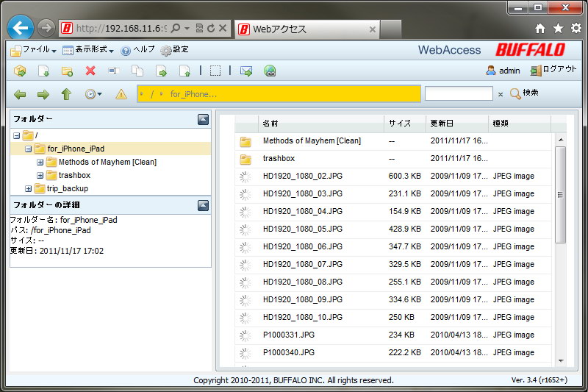The height and width of the screenshot is (392, 588).
Task: Click the package download icon in the toolbar
Action: (x=20, y=71)
